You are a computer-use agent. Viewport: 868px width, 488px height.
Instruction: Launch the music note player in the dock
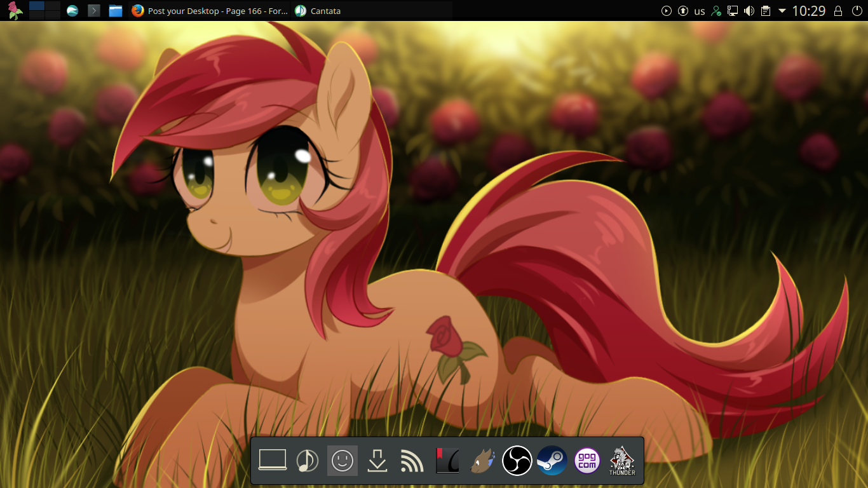pyautogui.click(x=308, y=461)
